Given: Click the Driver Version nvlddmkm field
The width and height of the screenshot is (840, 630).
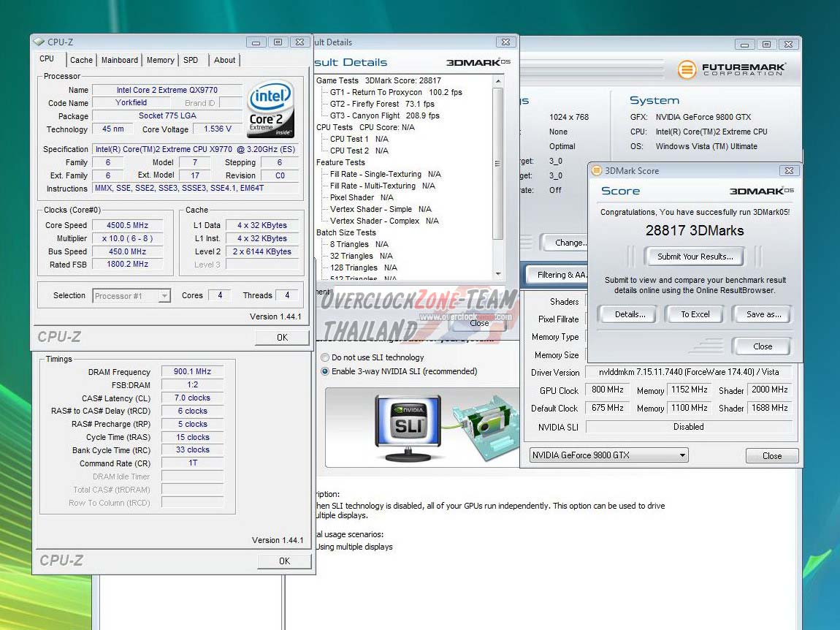Looking at the screenshot, I should [688, 372].
